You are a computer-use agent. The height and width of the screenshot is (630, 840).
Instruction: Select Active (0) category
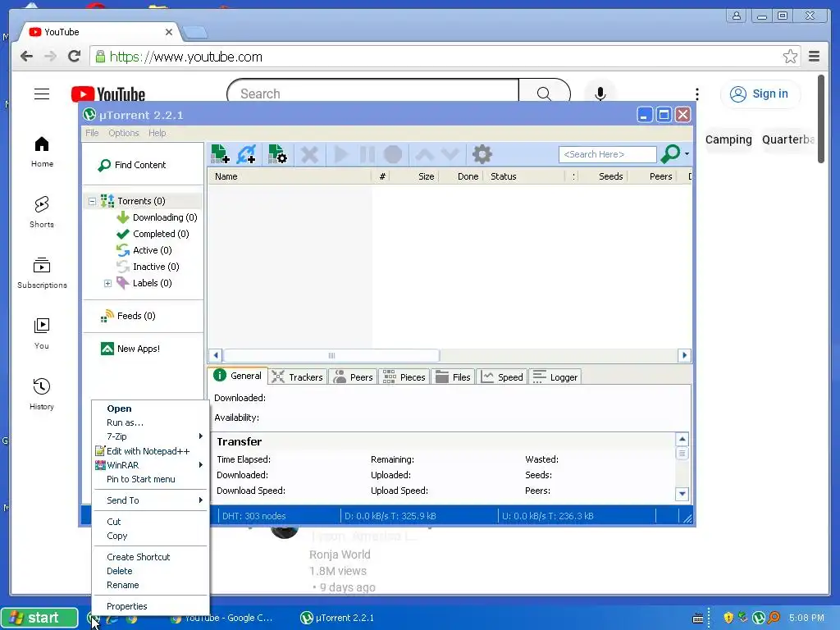144,250
